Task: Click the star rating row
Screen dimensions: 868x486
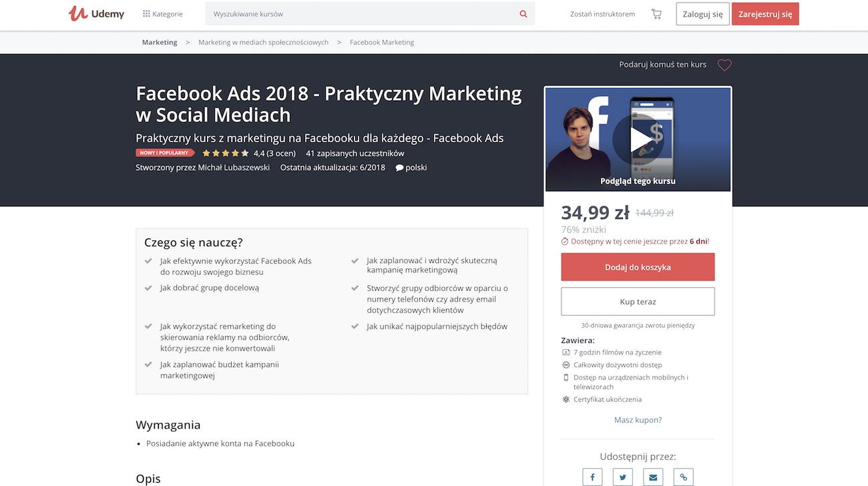Action: (x=226, y=153)
